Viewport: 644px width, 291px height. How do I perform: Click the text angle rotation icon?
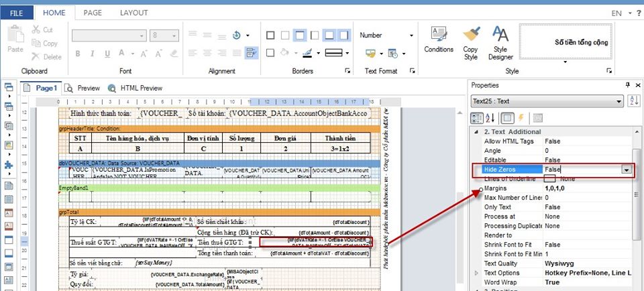[x=237, y=35]
